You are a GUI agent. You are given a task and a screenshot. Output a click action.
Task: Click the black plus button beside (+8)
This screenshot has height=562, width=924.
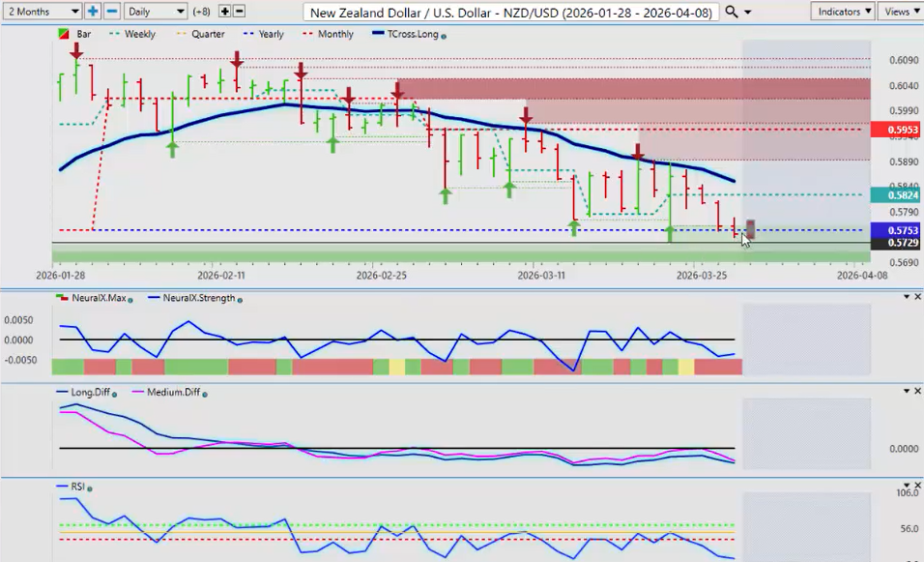tap(225, 12)
